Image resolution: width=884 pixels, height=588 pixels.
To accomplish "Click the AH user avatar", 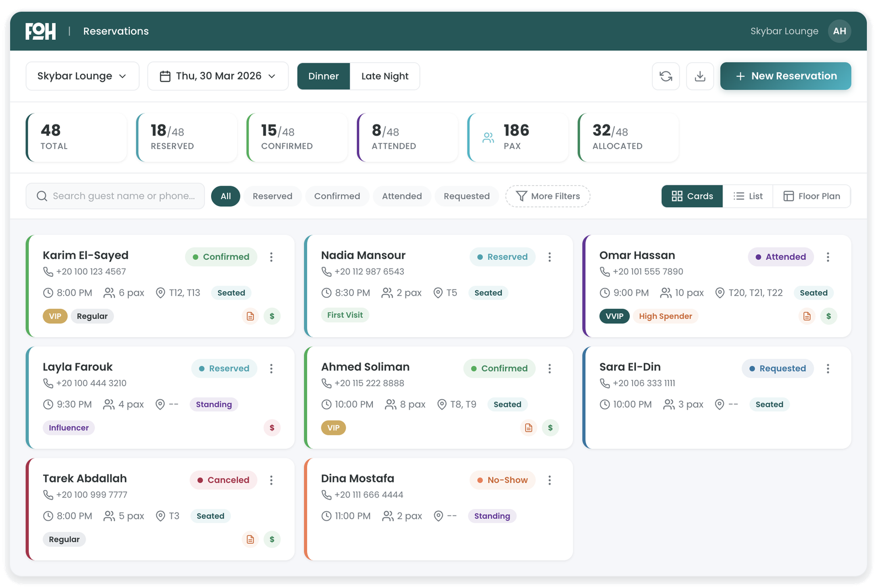I will click(839, 31).
